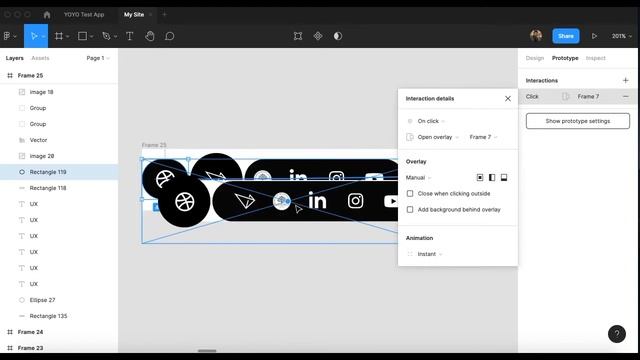Click the Create component icon
The image size is (640, 360).
tap(318, 36)
